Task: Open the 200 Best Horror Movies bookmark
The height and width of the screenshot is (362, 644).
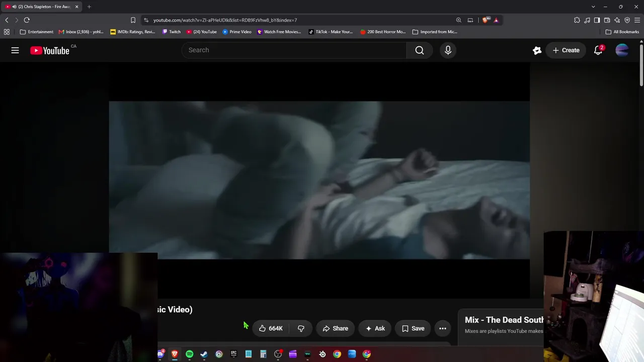Action: (x=383, y=32)
